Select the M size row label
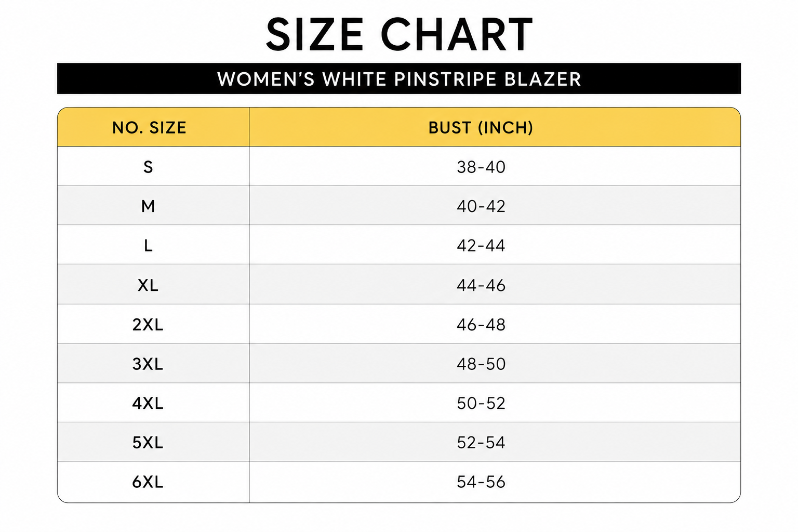Viewport: 798px width, 532px height. click(x=148, y=206)
